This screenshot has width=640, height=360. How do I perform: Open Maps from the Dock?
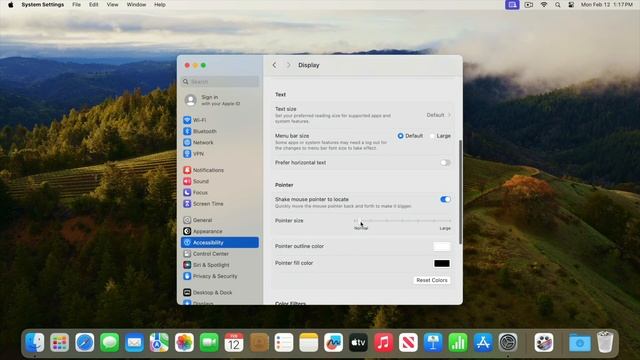coord(159,342)
